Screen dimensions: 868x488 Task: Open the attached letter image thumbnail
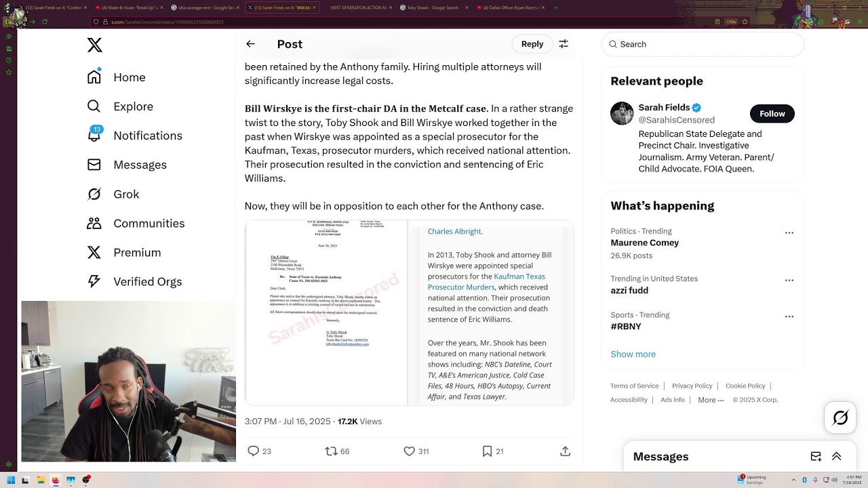pos(326,312)
